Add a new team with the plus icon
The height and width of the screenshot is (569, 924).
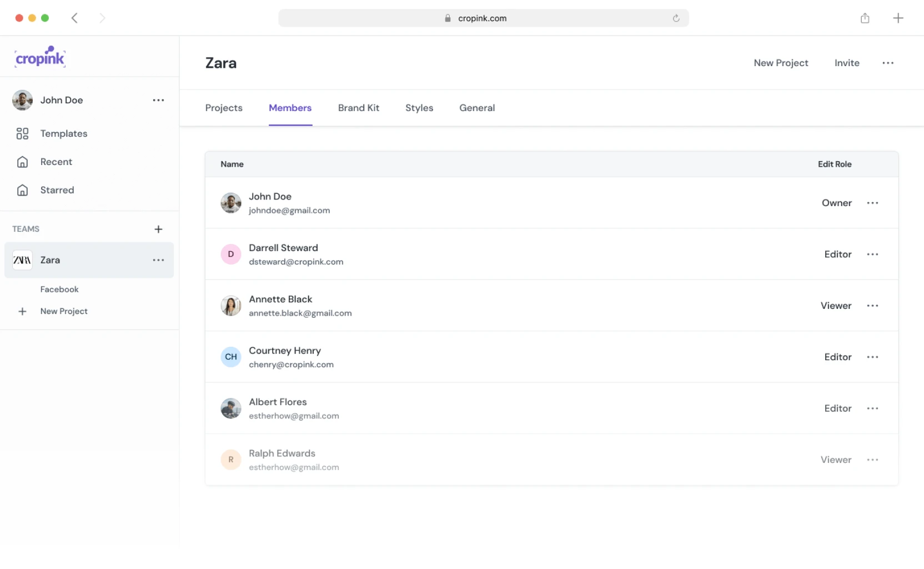point(159,229)
